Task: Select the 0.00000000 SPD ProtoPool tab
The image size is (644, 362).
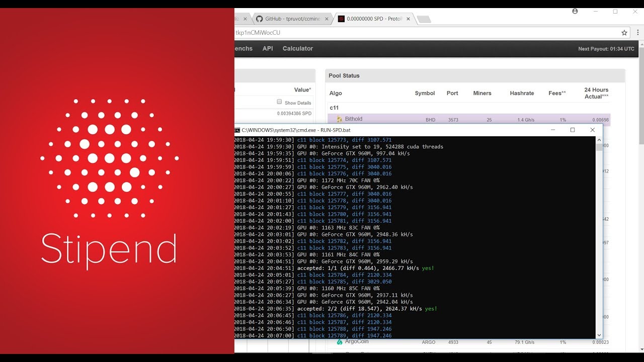Action: tap(374, 19)
